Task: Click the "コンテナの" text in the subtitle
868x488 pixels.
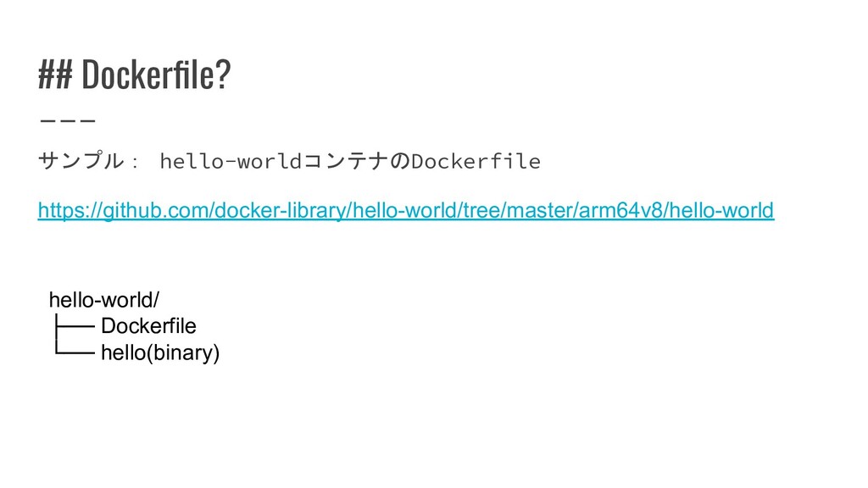Action: [x=357, y=161]
